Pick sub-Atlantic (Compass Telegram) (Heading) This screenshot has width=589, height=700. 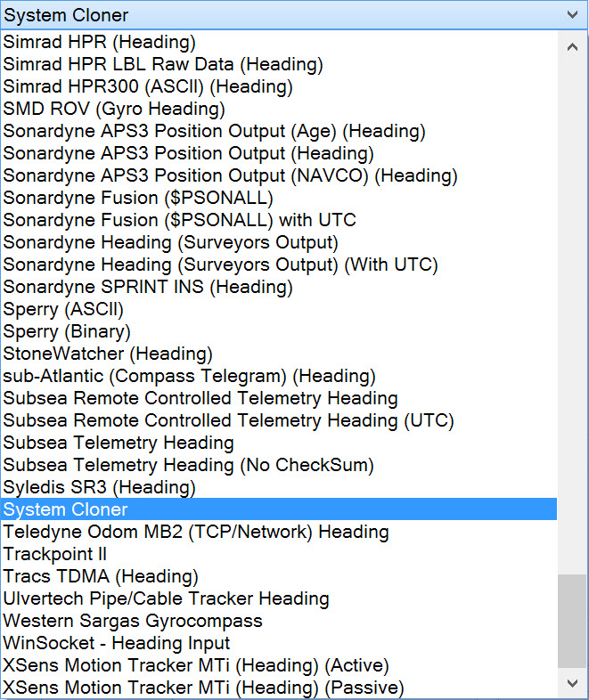(189, 376)
